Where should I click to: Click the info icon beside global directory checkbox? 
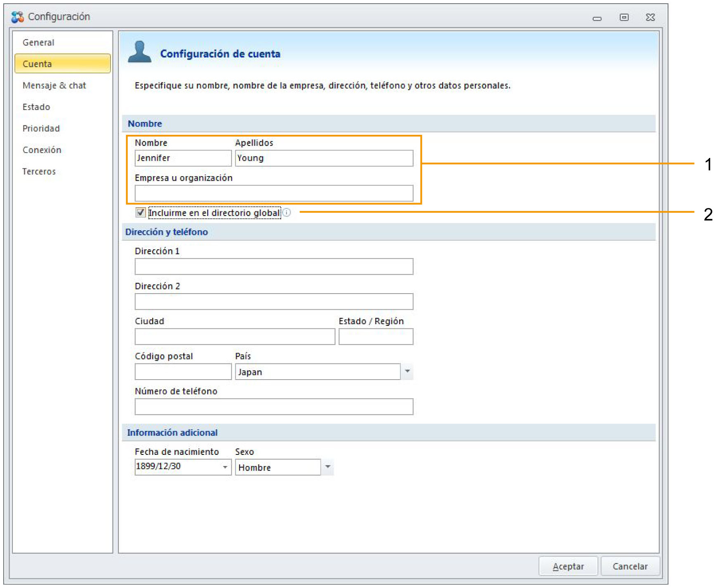(287, 213)
